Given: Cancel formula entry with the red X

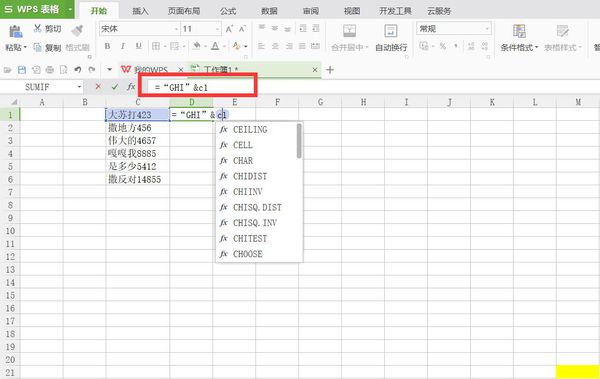Looking at the screenshot, I should click(98, 87).
